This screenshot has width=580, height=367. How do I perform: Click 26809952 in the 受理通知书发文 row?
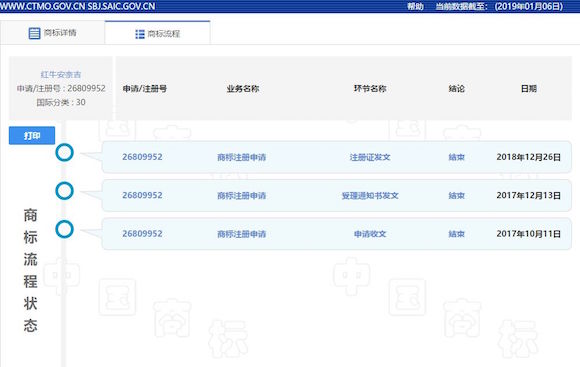coord(142,195)
